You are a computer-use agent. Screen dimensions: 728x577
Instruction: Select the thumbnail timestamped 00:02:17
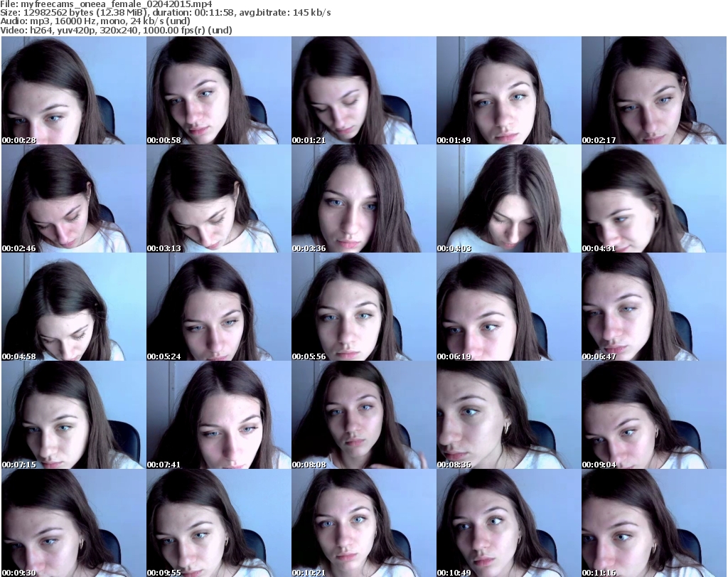click(x=654, y=90)
